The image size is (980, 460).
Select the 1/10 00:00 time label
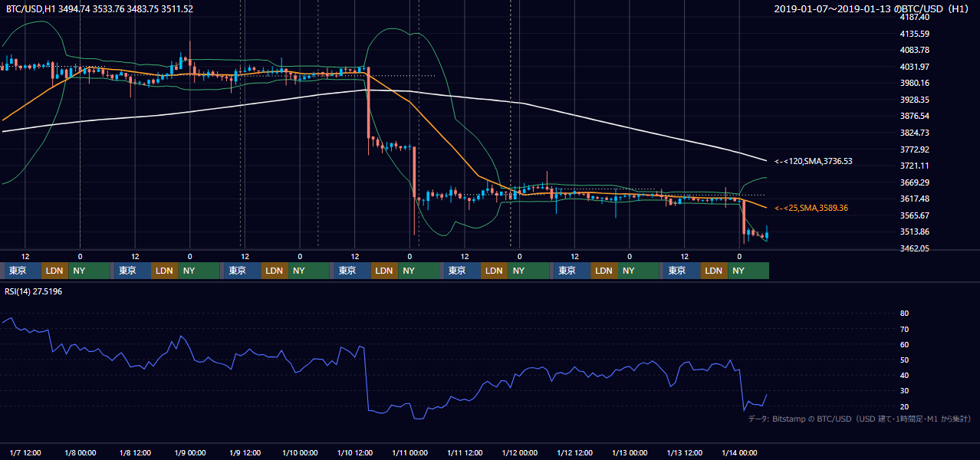(300, 452)
